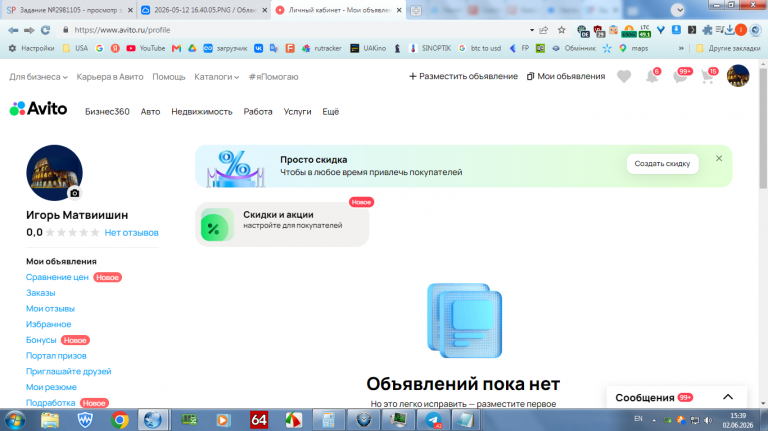The height and width of the screenshot is (431, 768).
Task: Open new tab button
Action: (416, 10)
